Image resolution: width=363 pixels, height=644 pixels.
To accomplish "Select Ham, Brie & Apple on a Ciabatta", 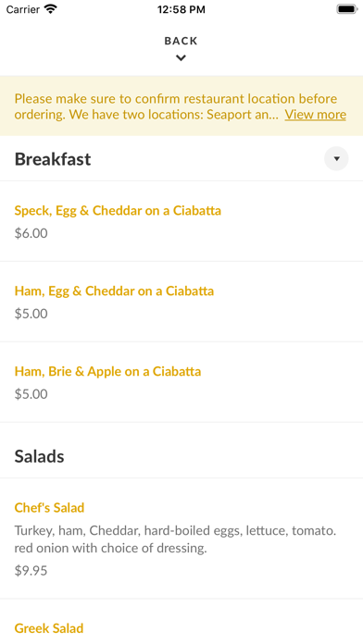I will tap(181, 382).
